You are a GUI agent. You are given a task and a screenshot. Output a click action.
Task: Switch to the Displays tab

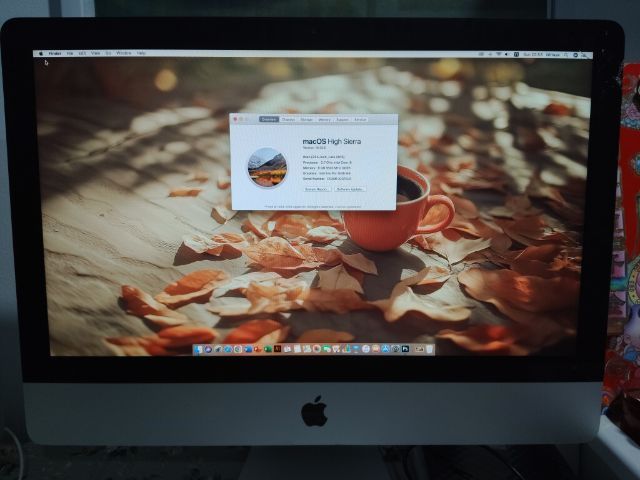pos(288,119)
